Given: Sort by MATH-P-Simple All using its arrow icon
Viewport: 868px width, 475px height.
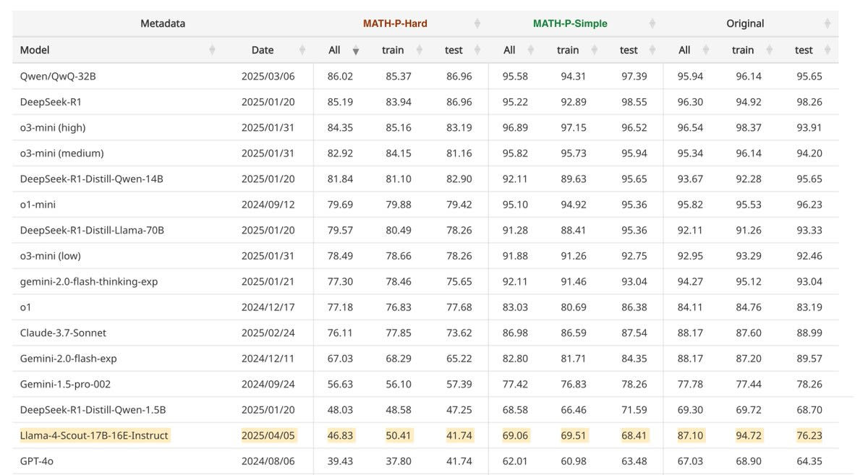Looking at the screenshot, I should pos(530,50).
